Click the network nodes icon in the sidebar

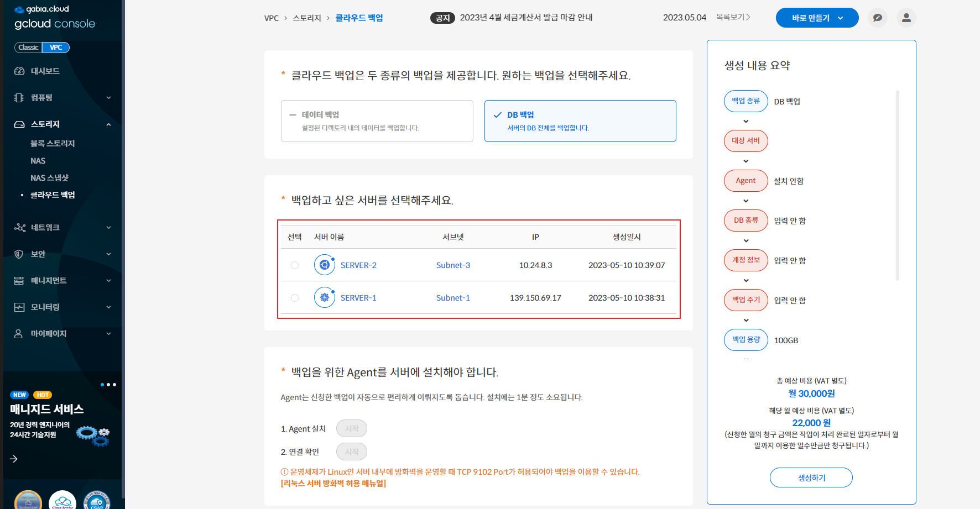point(19,228)
